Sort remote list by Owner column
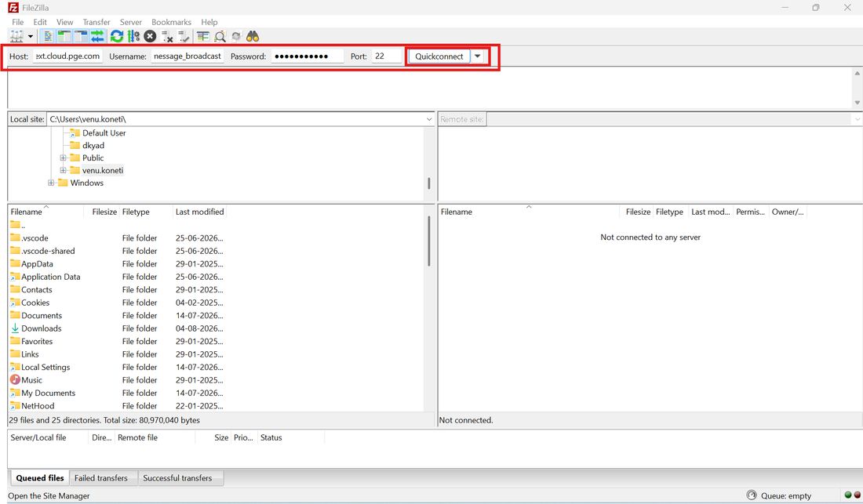 pos(788,212)
